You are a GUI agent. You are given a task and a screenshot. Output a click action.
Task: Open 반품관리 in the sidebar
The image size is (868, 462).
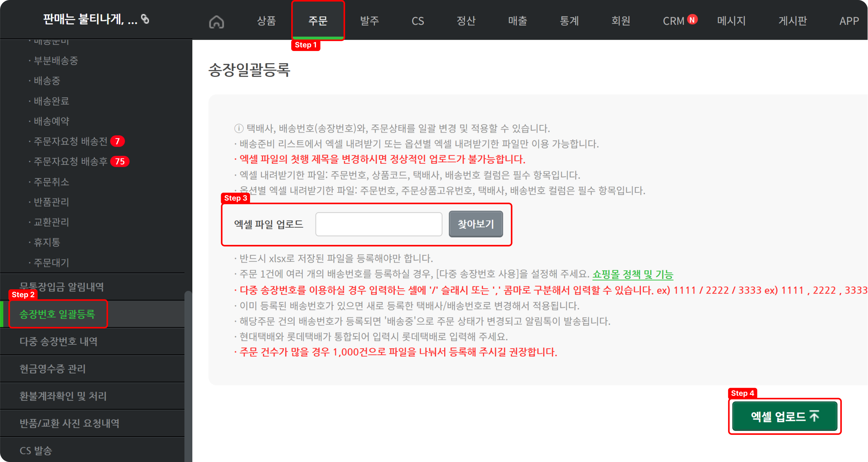51,202
